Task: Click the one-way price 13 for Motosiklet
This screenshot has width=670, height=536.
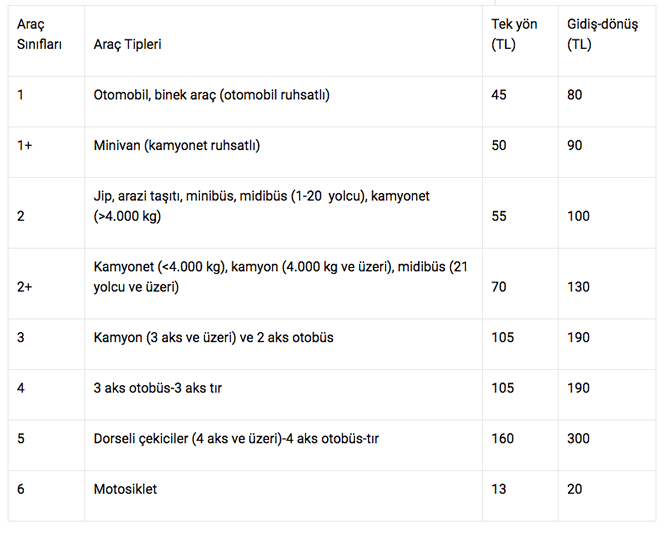Action: 499,490
